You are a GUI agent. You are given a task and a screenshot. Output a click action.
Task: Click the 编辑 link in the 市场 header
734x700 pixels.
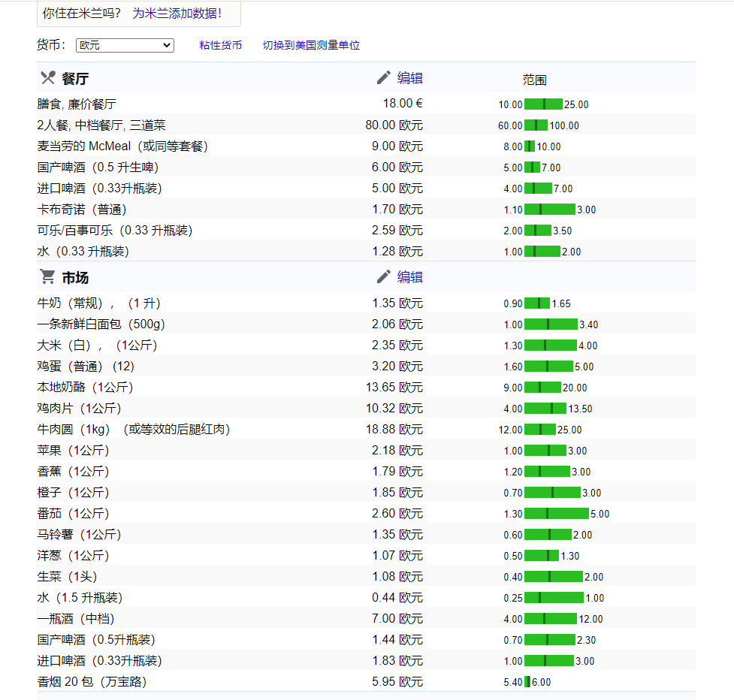410,276
